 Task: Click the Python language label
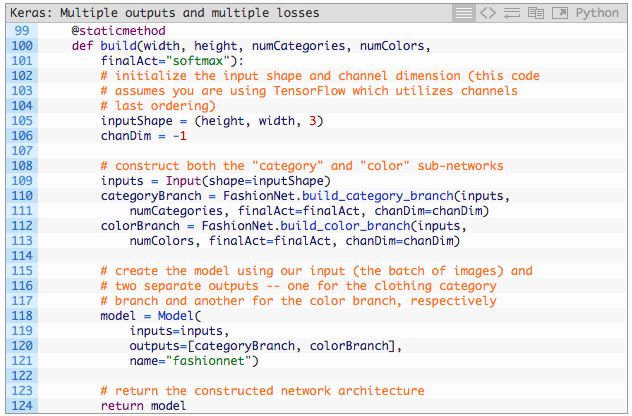coord(597,13)
